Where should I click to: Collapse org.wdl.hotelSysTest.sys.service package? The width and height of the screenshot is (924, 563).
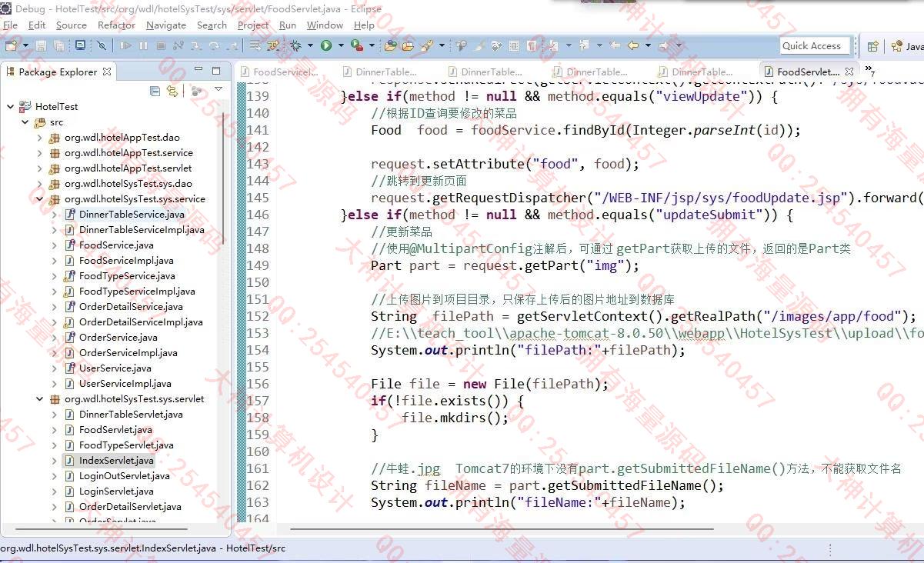point(40,198)
